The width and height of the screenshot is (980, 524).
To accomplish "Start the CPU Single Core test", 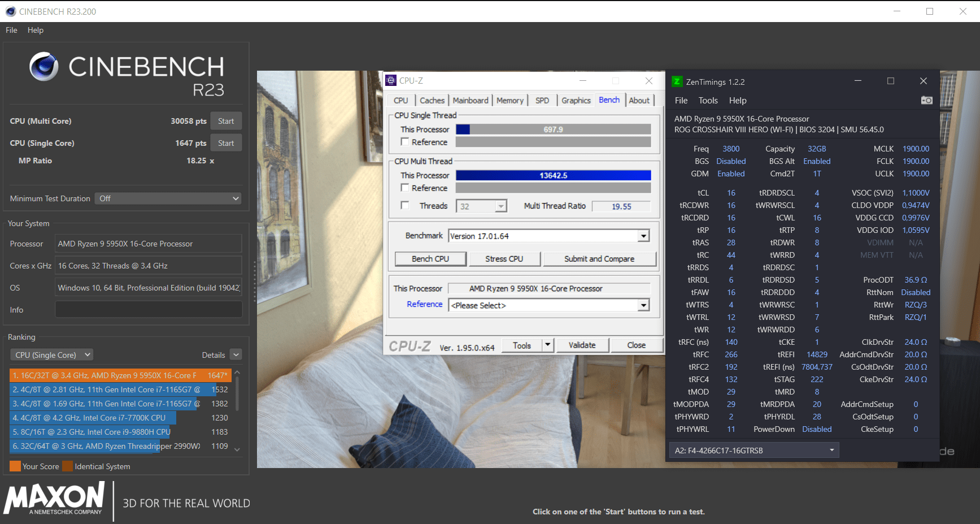I will 226,143.
